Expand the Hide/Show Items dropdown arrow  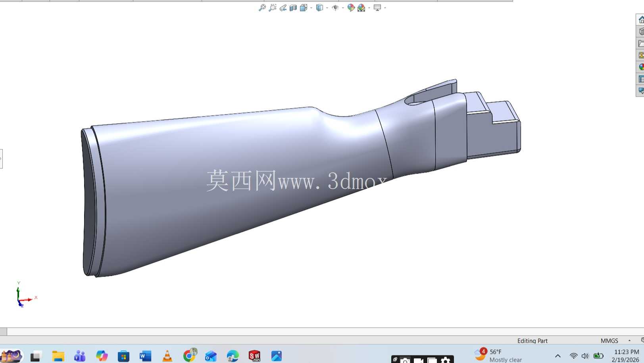coord(343,8)
